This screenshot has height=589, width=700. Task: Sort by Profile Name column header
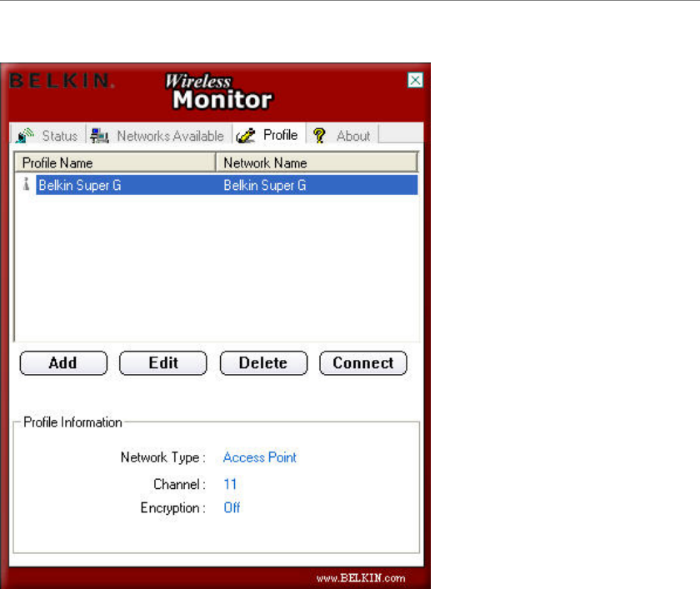click(x=115, y=162)
